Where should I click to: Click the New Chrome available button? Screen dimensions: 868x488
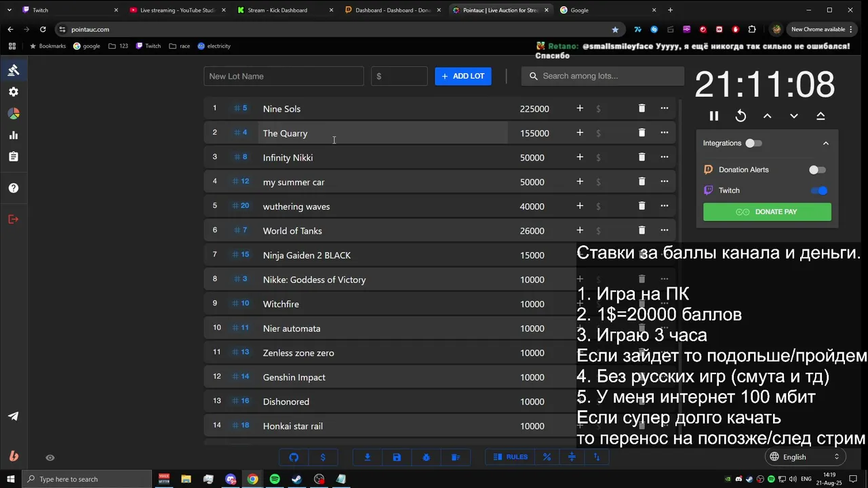pos(822,29)
